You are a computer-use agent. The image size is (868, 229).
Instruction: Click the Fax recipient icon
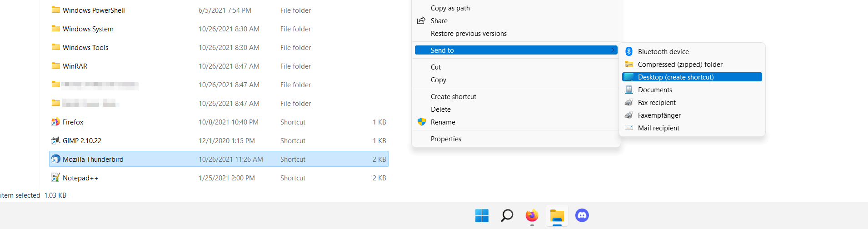click(629, 102)
